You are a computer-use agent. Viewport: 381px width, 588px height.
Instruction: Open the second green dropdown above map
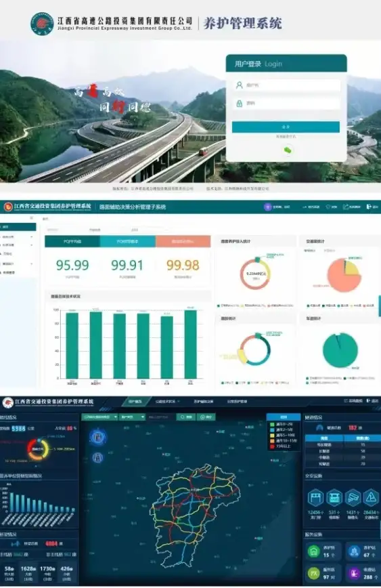point(132,417)
